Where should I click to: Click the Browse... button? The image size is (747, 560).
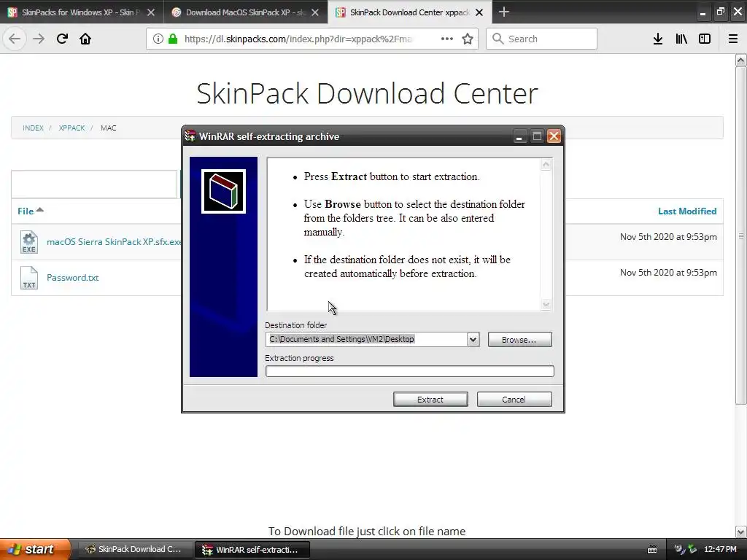(x=519, y=340)
